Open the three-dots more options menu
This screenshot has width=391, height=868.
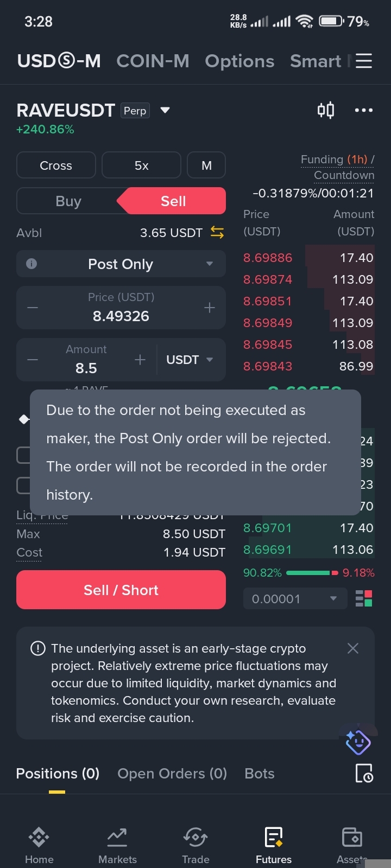(363, 110)
